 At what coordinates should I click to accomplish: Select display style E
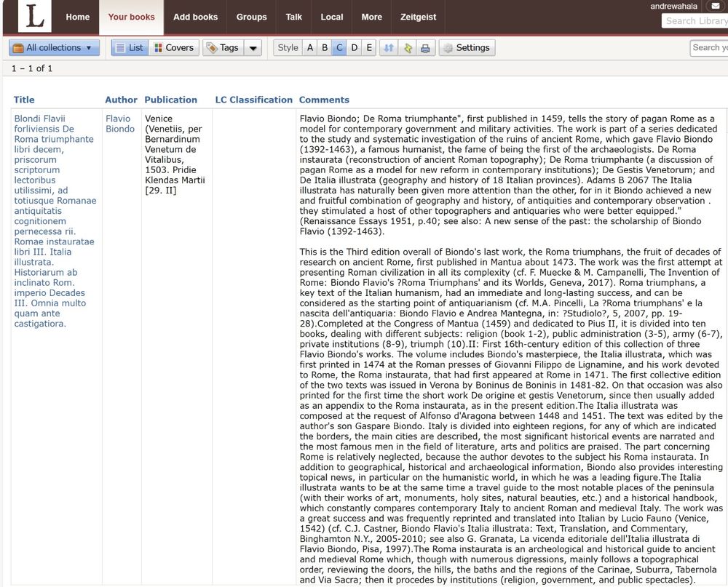click(x=369, y=47)
